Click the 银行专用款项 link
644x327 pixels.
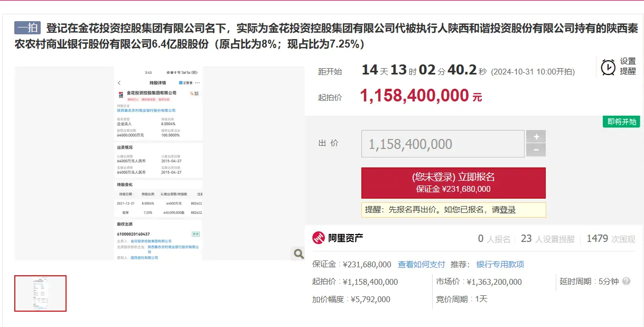point(500,265)
